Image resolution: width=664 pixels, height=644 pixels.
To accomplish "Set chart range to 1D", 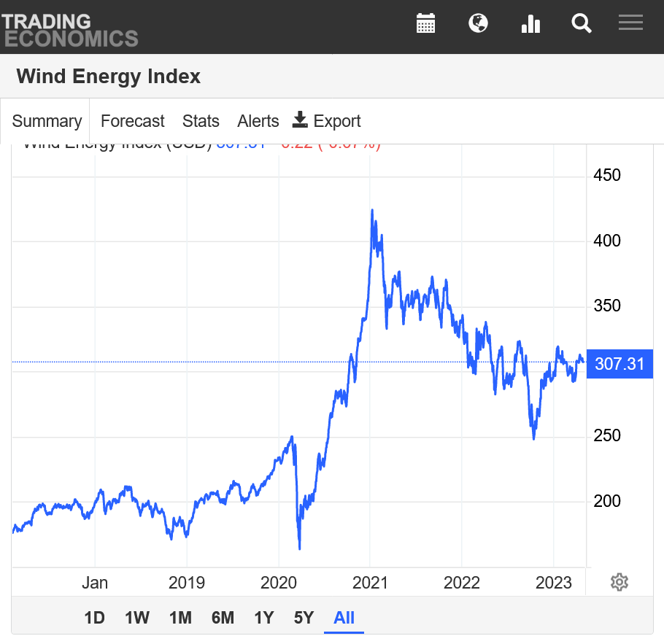I will click(x=94, y=618).
